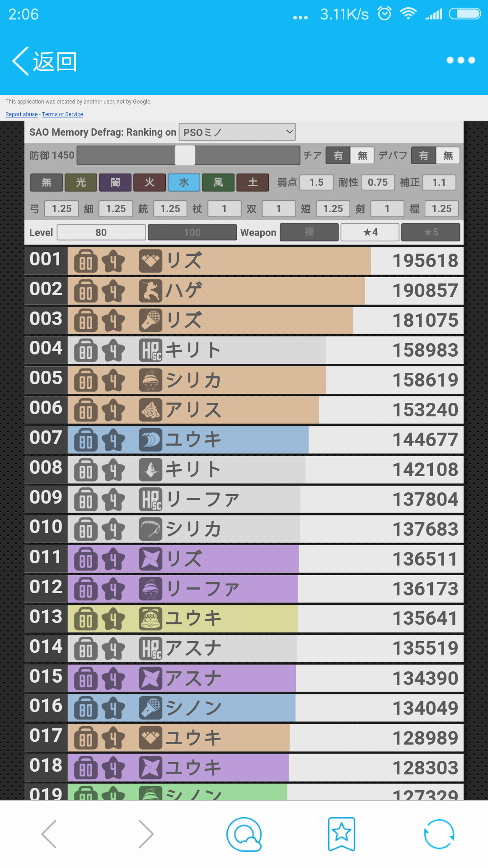Select the 光 light element swatch

point(81,182)
